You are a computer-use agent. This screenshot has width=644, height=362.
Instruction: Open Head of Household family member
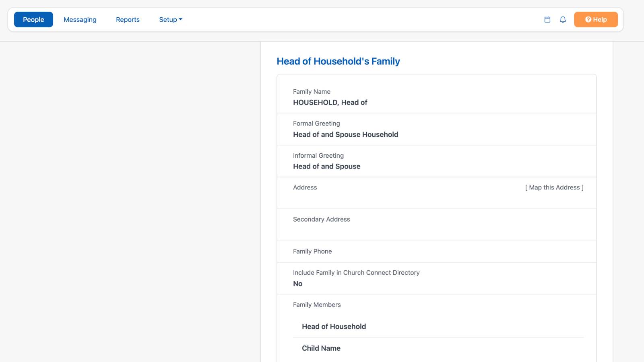pyautogui.click(x=334, y=327)
